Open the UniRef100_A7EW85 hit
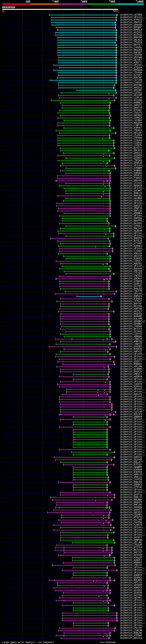146x644 pixels. tap(131, 168)
